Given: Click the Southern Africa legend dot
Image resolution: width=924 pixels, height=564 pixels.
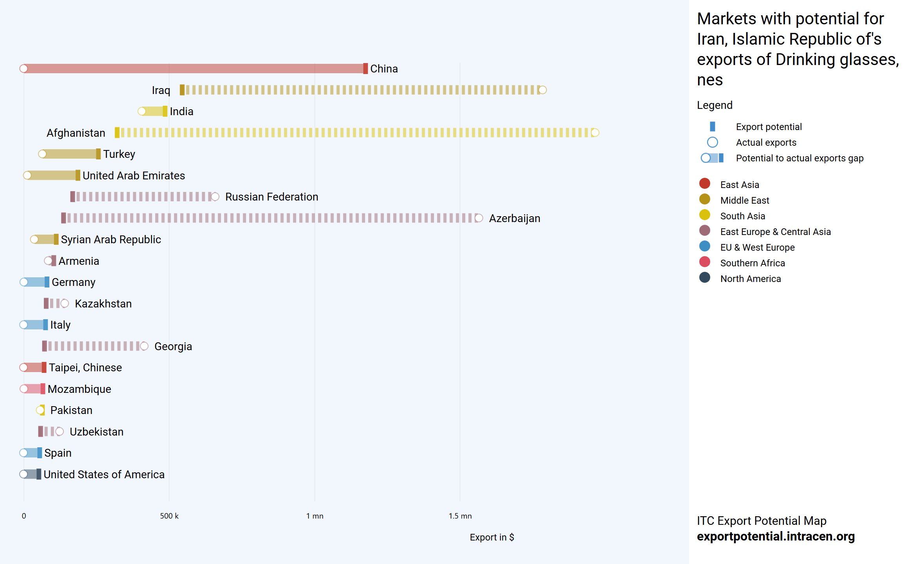Looking at the screenshot, I should (x=704, y=262).
